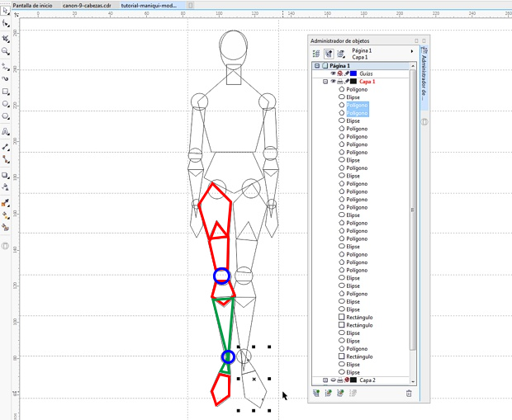This screenshot has height=420, width=512.
Task: Select the Connector line tool
Action: (x=5, y=159)
